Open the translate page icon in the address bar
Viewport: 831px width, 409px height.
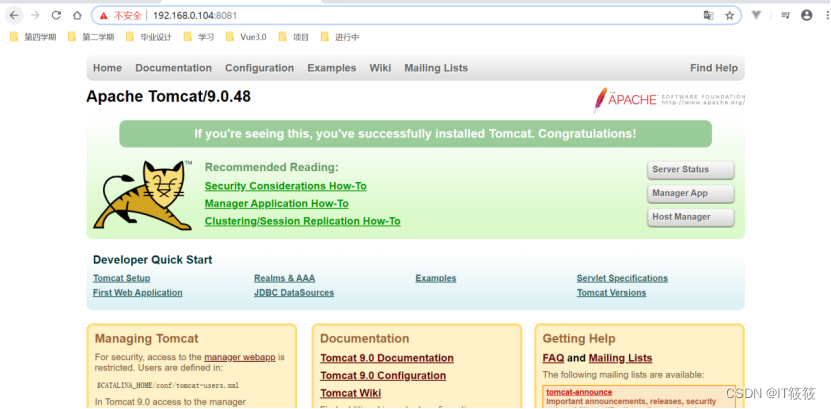[x=708, y=16]
